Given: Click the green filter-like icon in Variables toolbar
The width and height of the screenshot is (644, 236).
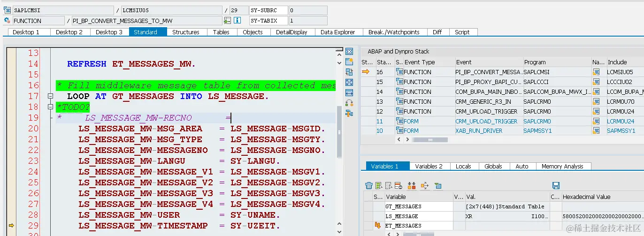Looking at the screenshot, I should click(x=438, y=186).
